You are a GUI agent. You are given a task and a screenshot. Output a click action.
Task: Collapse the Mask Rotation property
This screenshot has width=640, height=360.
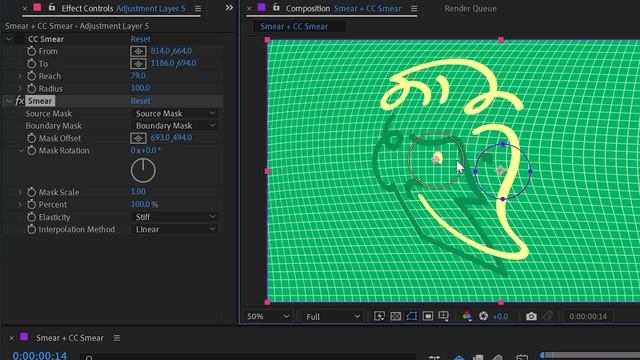(x=21, y=151)
